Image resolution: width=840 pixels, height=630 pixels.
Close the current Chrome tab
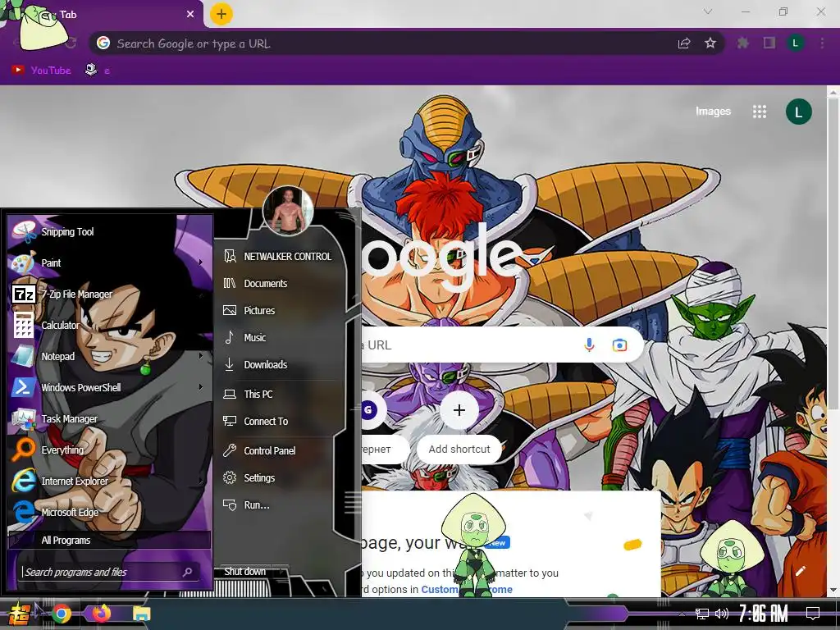pyautogui.click(x=190, y=15)
